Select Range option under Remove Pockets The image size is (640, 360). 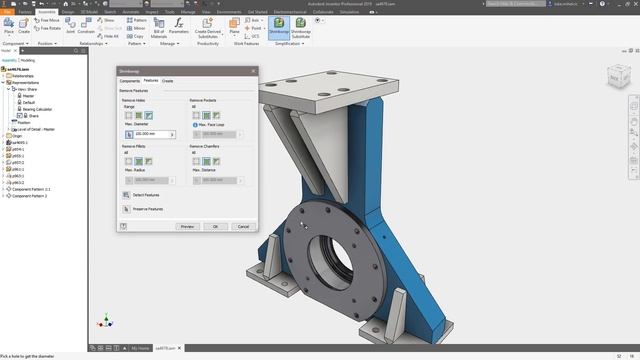[216, 116]
